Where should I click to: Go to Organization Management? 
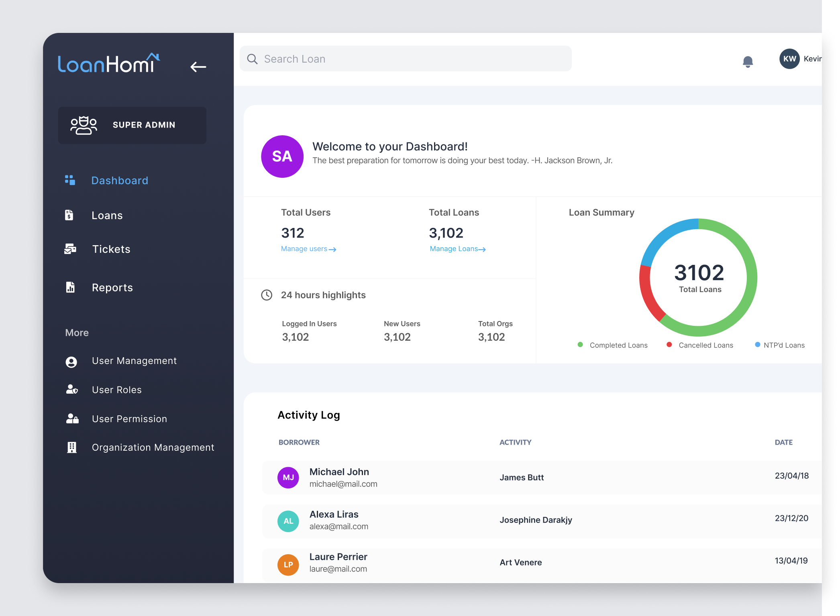(153, 447)
